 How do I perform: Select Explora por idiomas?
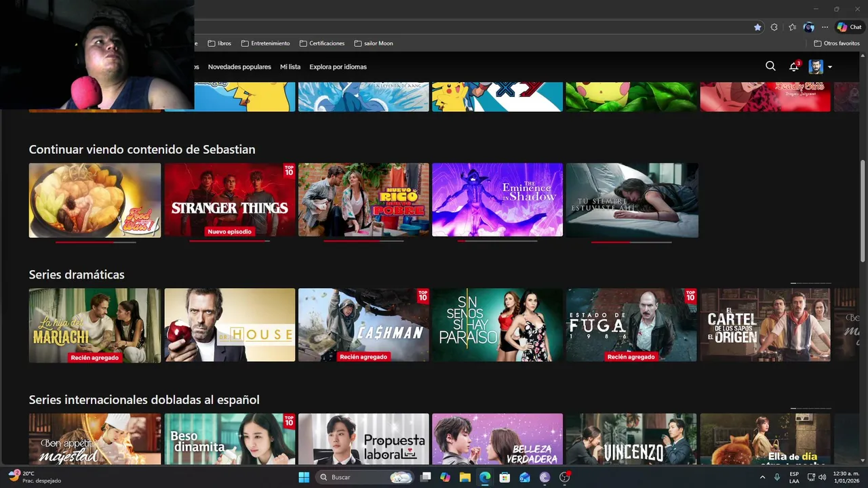[338, 67]
